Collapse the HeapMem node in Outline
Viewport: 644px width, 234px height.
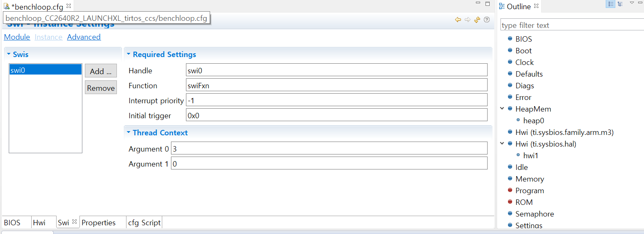tap(503, 109)
